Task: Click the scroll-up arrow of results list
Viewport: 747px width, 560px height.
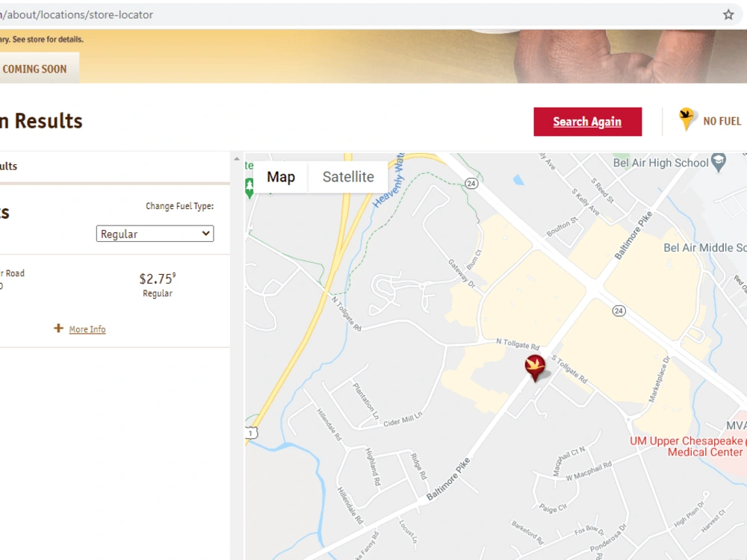Action: point(237,159)
